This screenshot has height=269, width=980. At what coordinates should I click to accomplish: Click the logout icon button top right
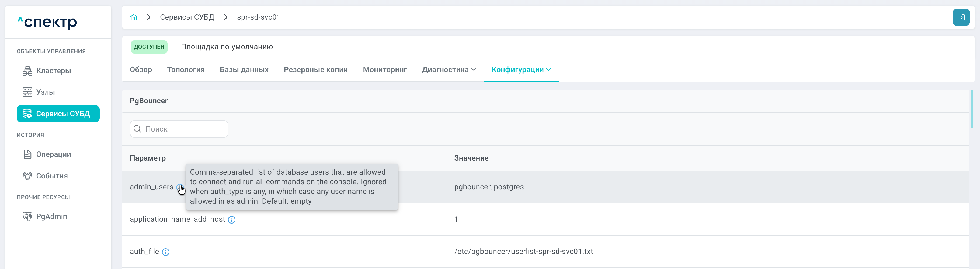(961, 17)
